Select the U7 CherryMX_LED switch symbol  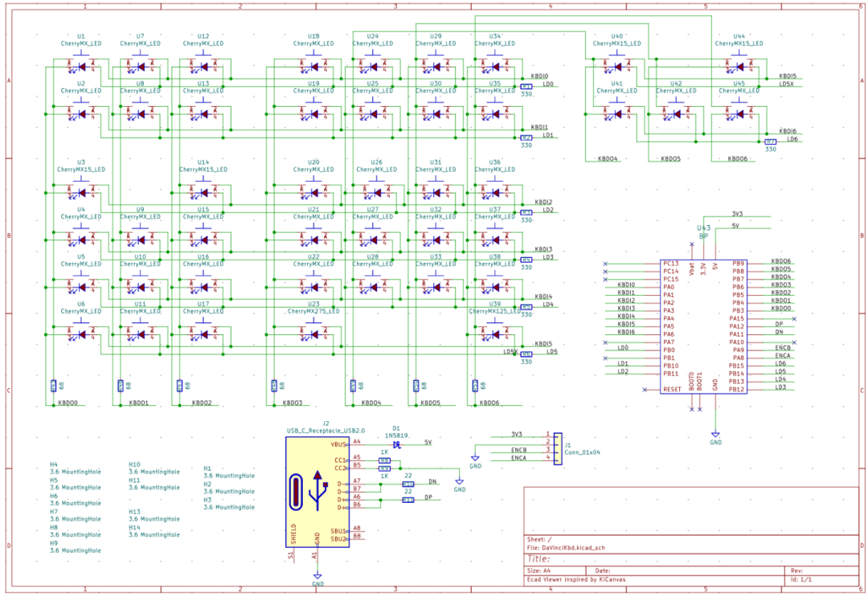(x=140, y=65)
